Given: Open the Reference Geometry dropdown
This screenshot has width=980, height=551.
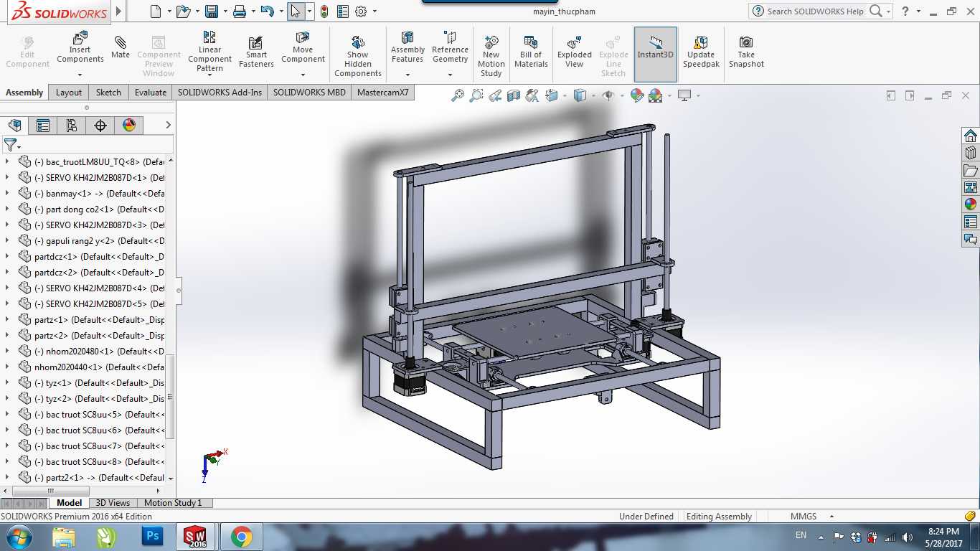Looking at the screenshot, I should pyautogui.click(x=450, y=75).
